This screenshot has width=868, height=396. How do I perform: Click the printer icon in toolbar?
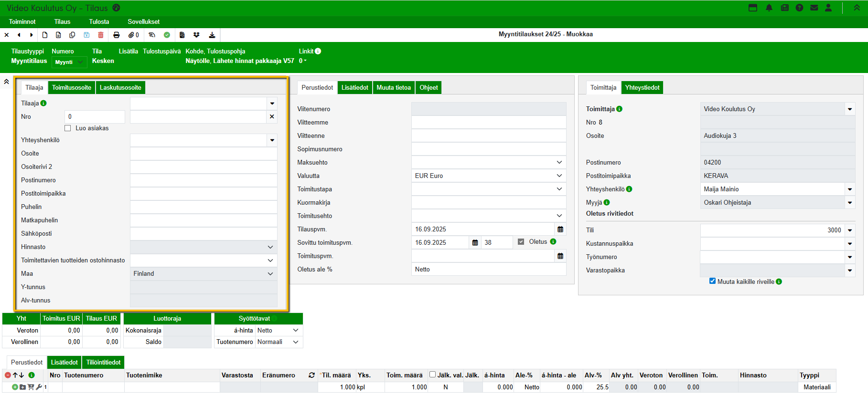click(117, 35)
